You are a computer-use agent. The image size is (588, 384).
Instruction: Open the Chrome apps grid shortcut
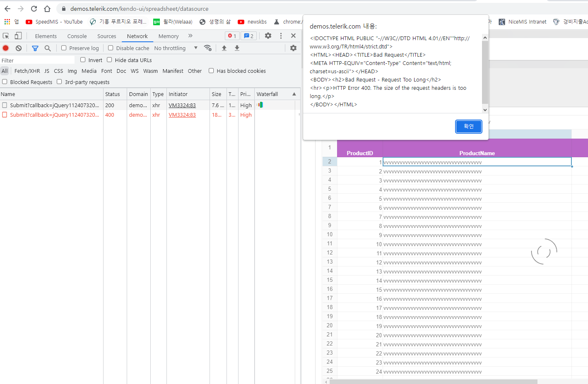tap(7, 22)
